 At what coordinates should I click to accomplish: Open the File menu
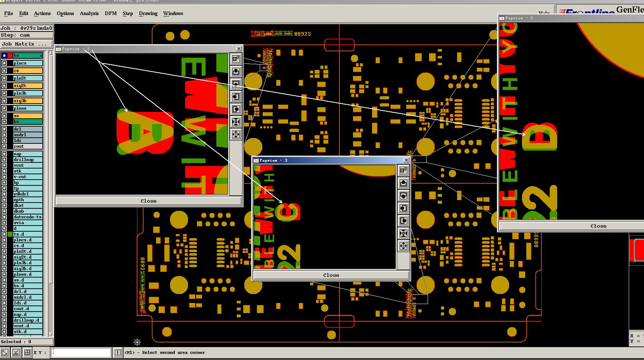point(9,14)
